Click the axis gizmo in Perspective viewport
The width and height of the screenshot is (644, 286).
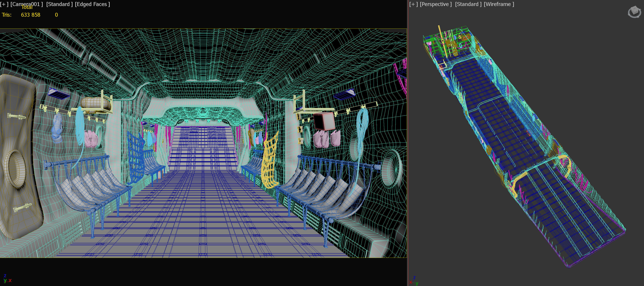(x=414, y=281)
